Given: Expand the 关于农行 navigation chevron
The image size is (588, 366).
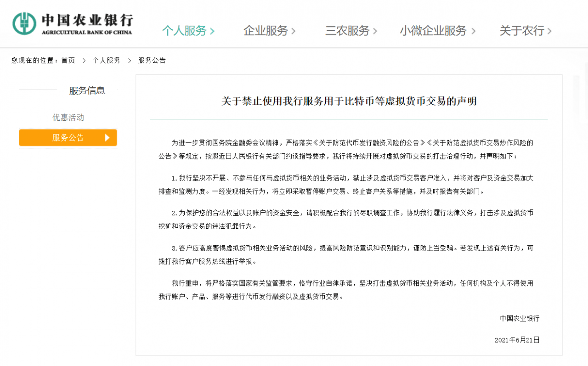Looking at the screenshot, I should pos(550,31).
